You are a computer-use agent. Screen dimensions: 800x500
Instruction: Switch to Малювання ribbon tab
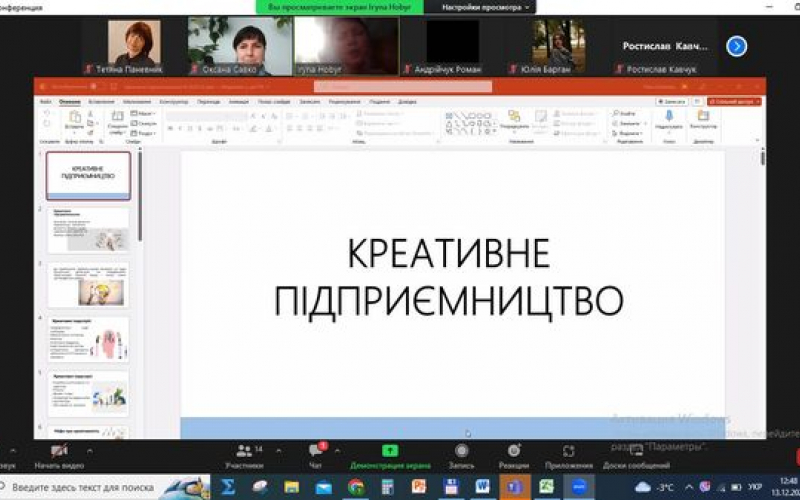tap(137, 102)
